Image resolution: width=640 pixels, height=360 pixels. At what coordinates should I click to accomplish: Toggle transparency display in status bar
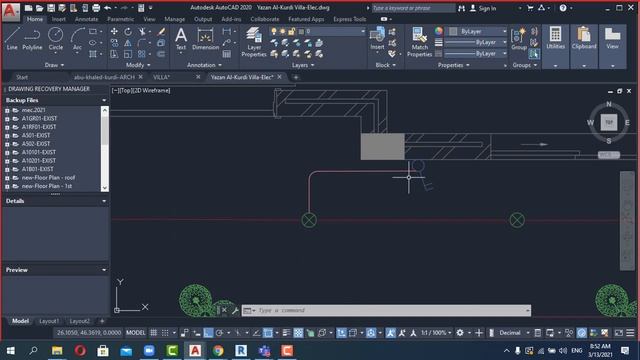[x=298, y=333]
